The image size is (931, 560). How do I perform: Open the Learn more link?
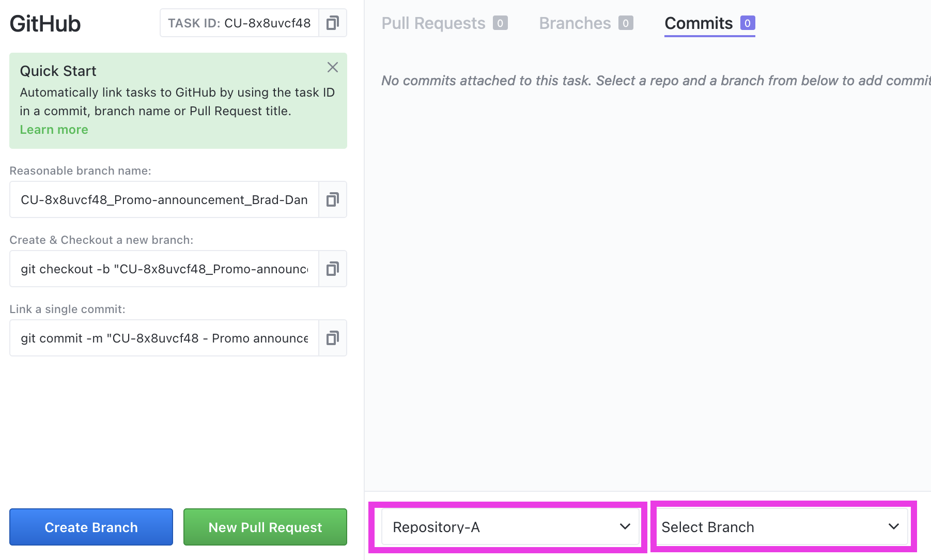click(54, 129)
